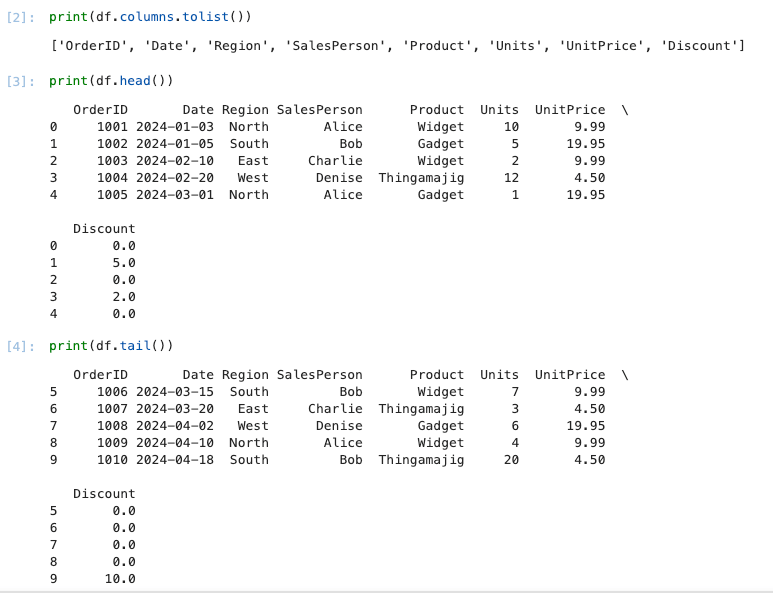Click OrderID value 1004 in head output
Viewport: 773px width, 594px height.
[112, 178]
